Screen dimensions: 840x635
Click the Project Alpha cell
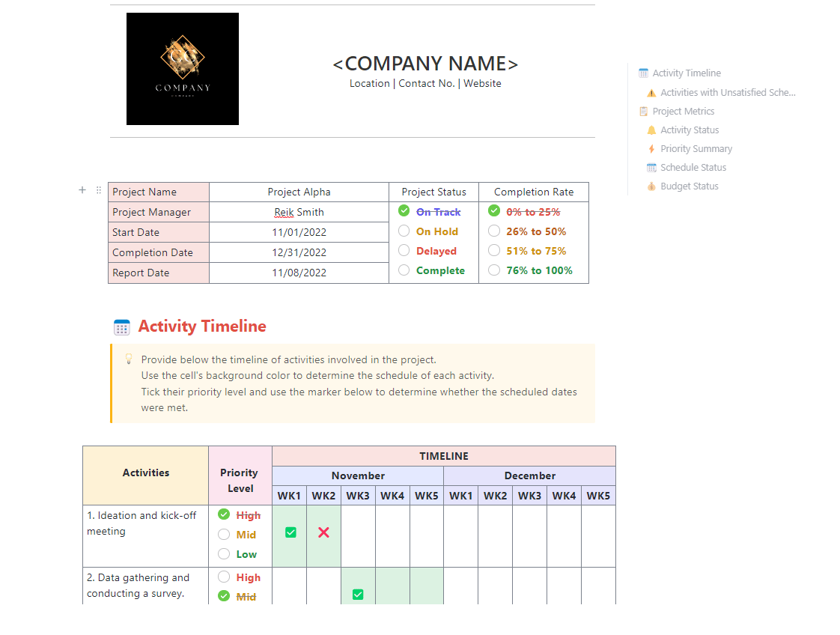tap(299, 192)
